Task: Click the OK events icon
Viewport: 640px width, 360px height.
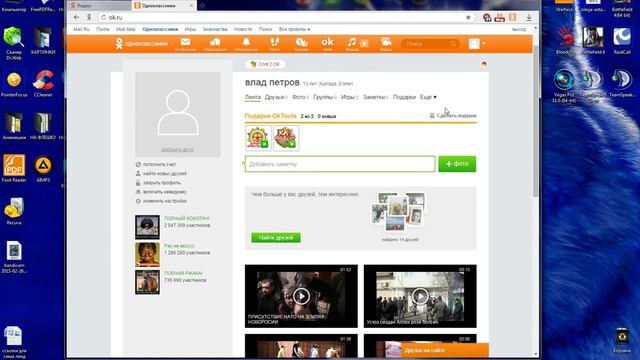Action: point(327,44)
